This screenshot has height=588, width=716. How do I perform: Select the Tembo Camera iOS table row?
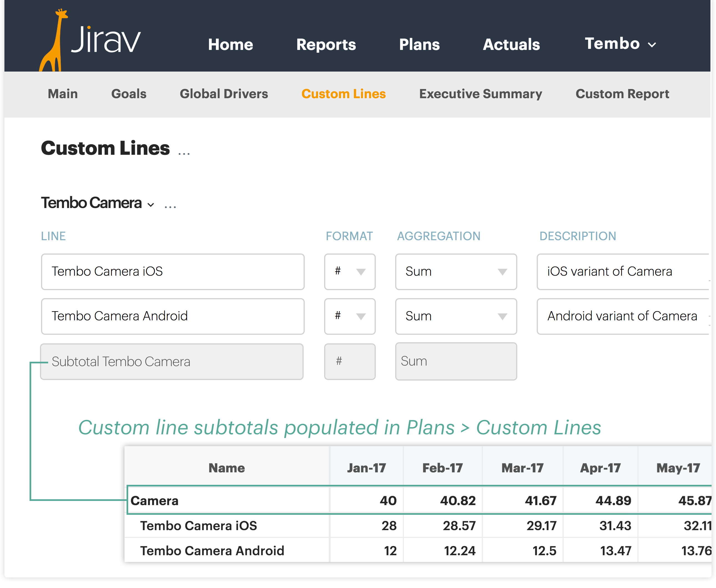pos(418,526)
